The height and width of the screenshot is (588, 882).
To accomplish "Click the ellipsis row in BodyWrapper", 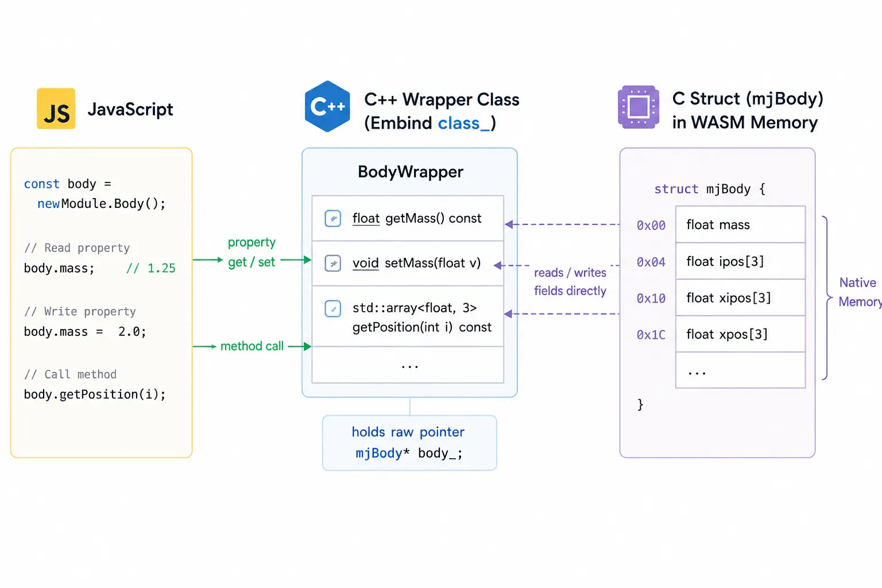I will [x=408, y=365].
